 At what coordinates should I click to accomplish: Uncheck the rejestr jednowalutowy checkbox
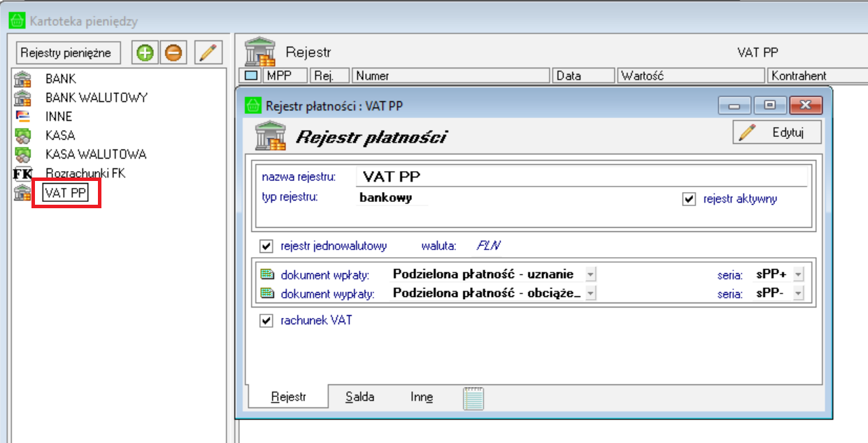(x=266, y=246)
